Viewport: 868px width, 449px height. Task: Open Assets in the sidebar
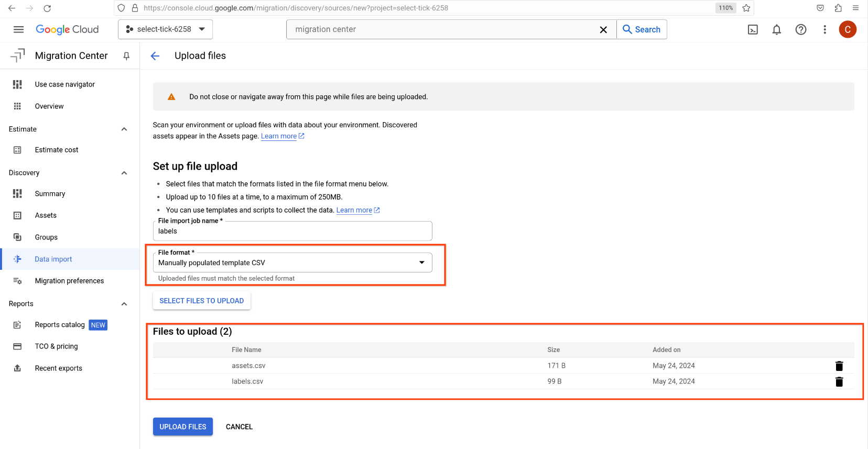click(x=46, y=215)
